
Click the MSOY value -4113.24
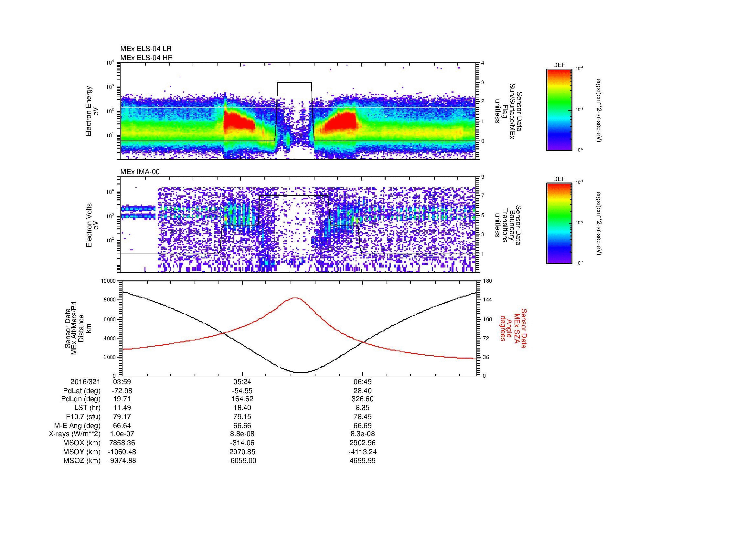363,452
